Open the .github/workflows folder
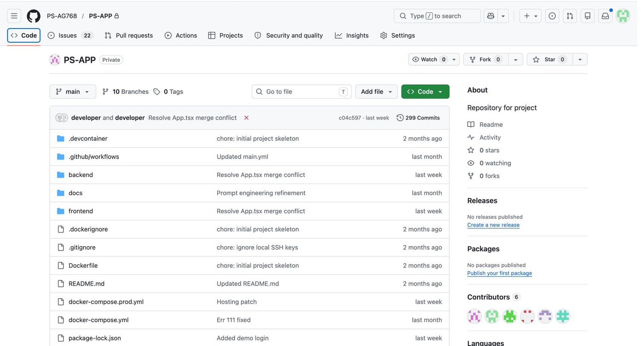 tap(94, 157)
